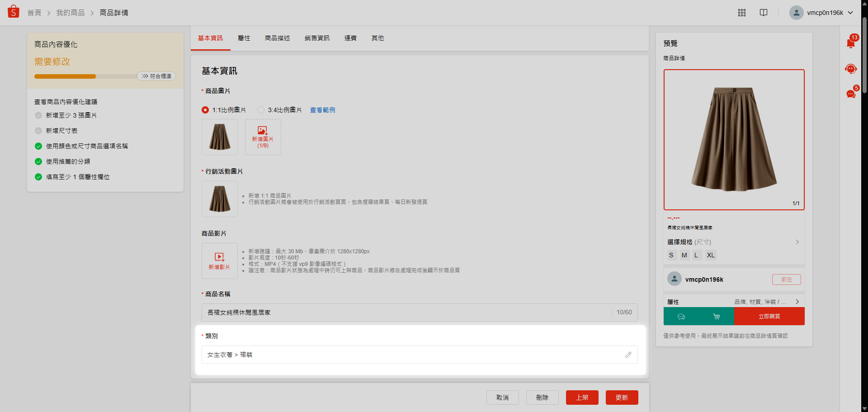Select the 1:1比例圖片 radio button
Image resolution: width=868 pixels, height=412 pixels.
point(205,110)
